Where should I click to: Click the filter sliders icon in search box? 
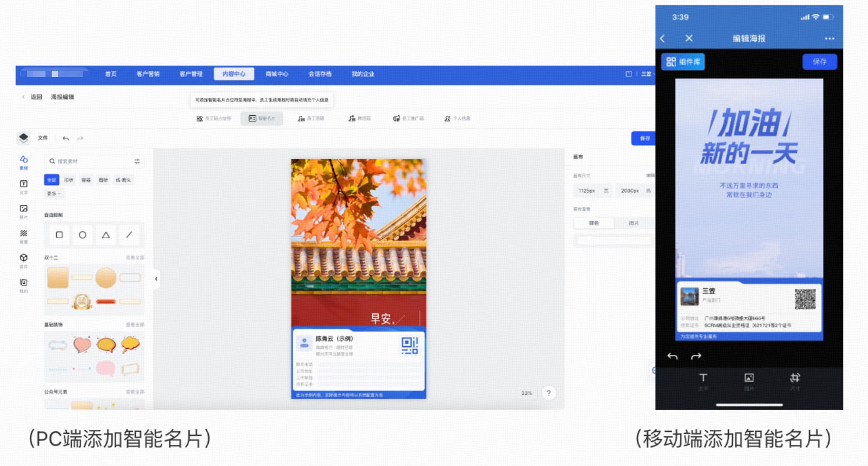[x=137, y=161]
